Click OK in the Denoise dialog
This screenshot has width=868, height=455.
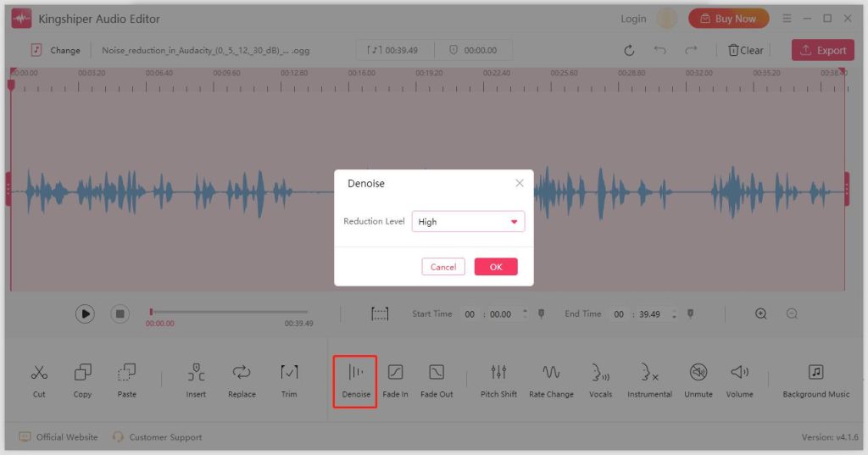(496, 267)
